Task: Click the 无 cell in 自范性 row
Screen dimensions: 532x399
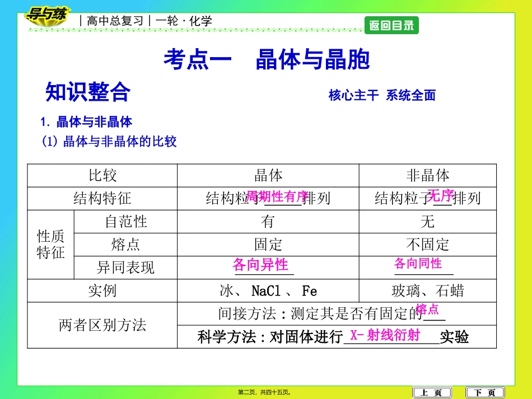Action: point(428,222)
